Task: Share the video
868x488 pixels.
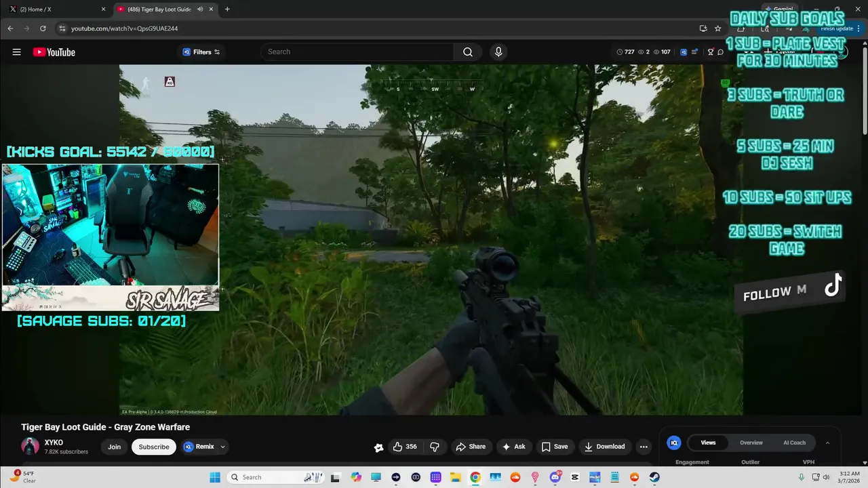Action: coord(471,447)
